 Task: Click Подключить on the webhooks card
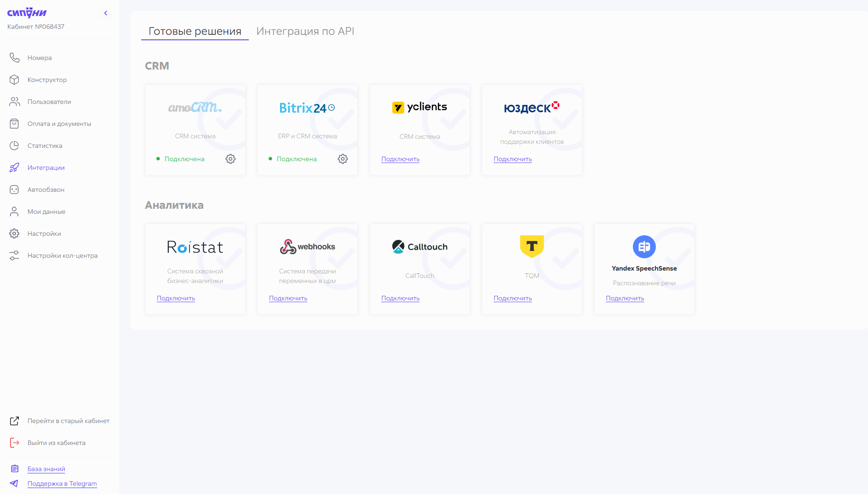click(288, 298)
